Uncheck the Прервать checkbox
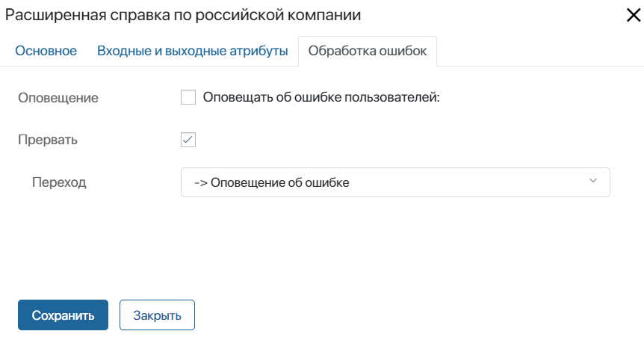The width and height of the screenshot is (644, 337). coord(188,140)
